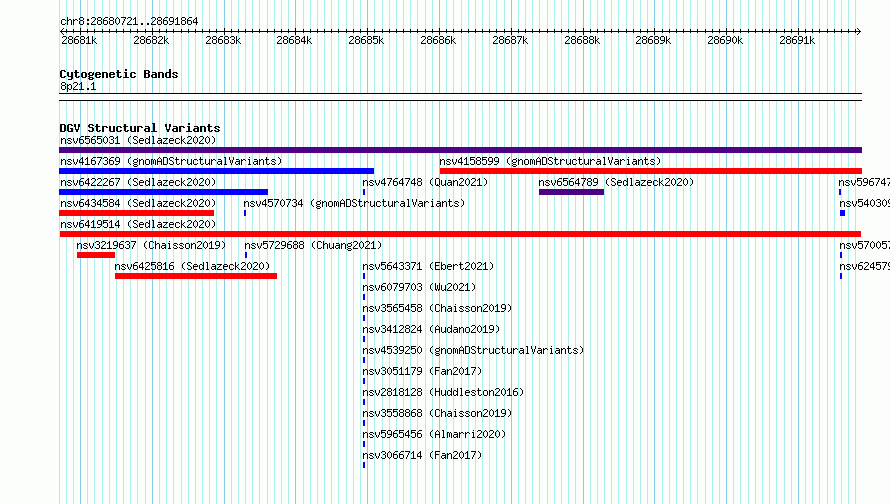Click the red nsv4158599 variant bar
Image resolution: width=890 pixels, height=504 pixels.
tap(650, 171)
